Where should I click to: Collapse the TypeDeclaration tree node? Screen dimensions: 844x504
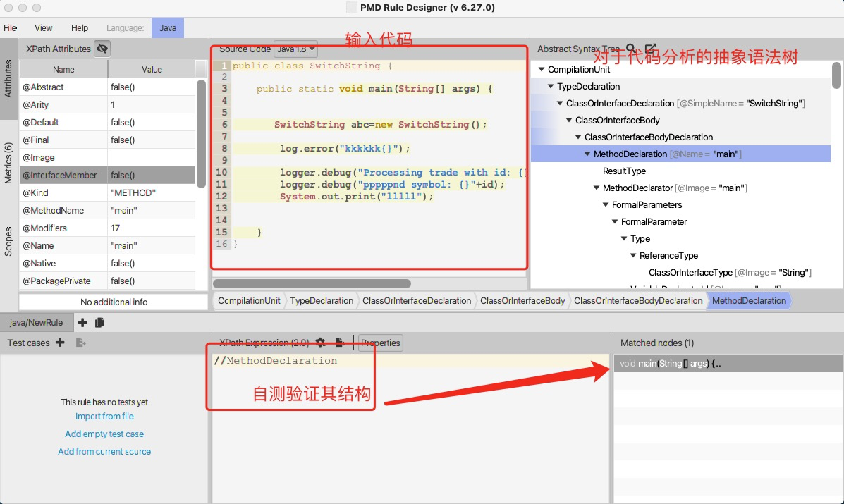click(x=551, y=86)
